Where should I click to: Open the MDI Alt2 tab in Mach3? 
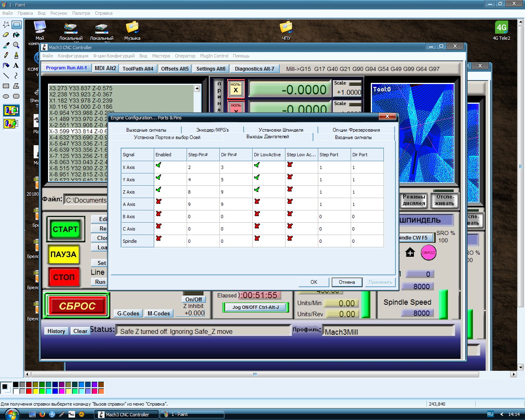point(105,68)
